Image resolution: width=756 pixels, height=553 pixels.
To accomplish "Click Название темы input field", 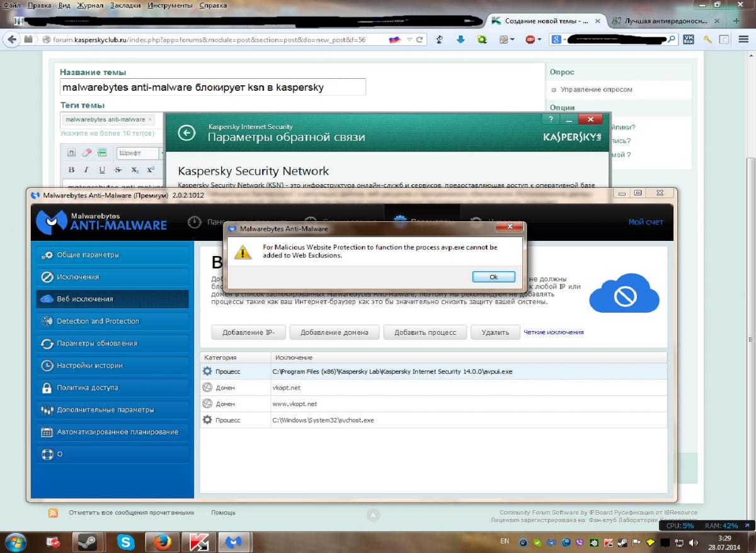I will pyautogui.click(x=213, y=87).
